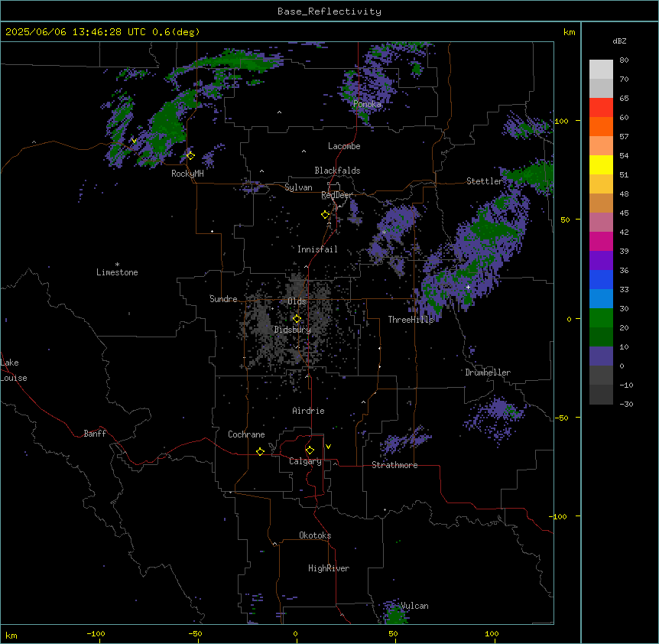This screenshot has width=659, height=644.
Task: Click the slate purple 10 dBZ swatch
Action: point(601,356)
